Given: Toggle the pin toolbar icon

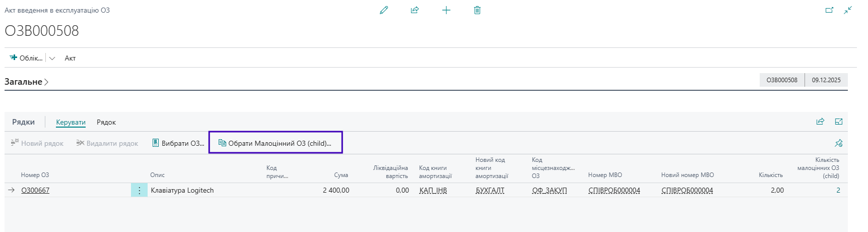Looking at the screenshot, I should [838, 143].
